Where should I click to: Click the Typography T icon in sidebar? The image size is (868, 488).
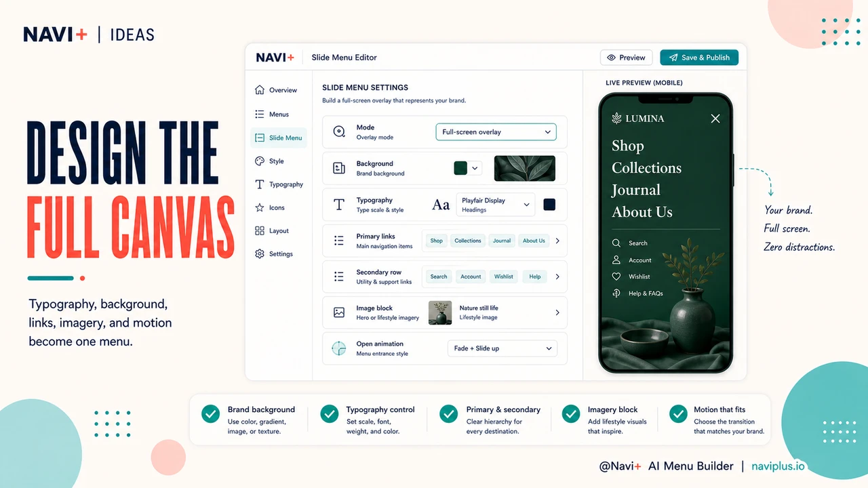coord(259,184)
